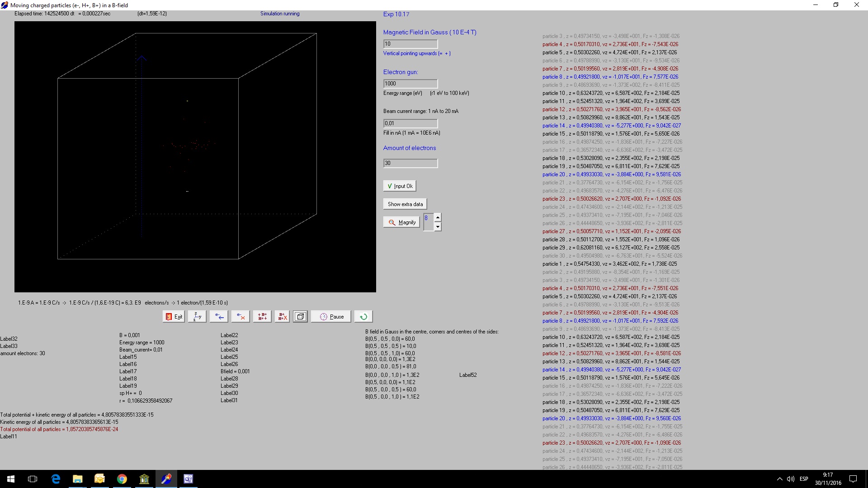The width and height of the screenshot is (868, 488).
Task: Click the magnetic field Gauss input
Action: pos(410,44)
